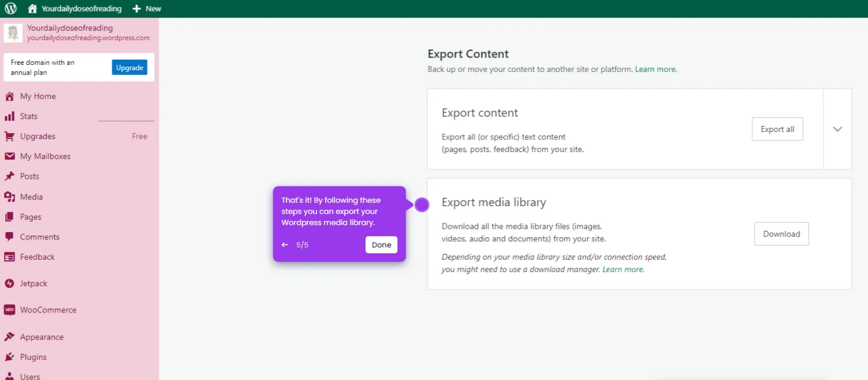This screenshot has width=868, height=380.
Task: Click the Download button
Action: [x=781, y=234]
